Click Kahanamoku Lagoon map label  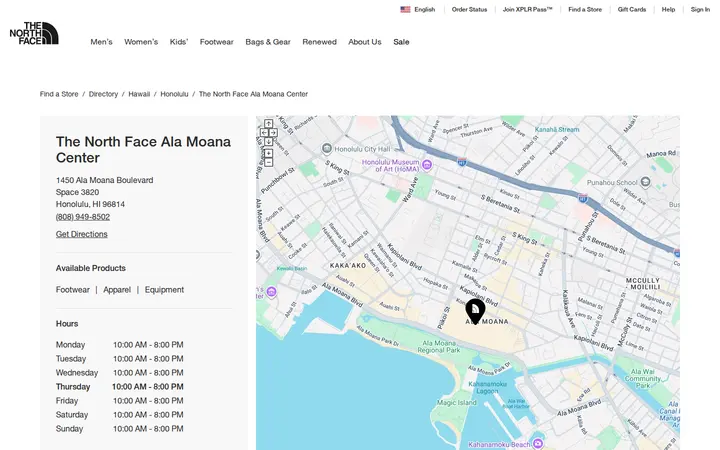[488, 387]
